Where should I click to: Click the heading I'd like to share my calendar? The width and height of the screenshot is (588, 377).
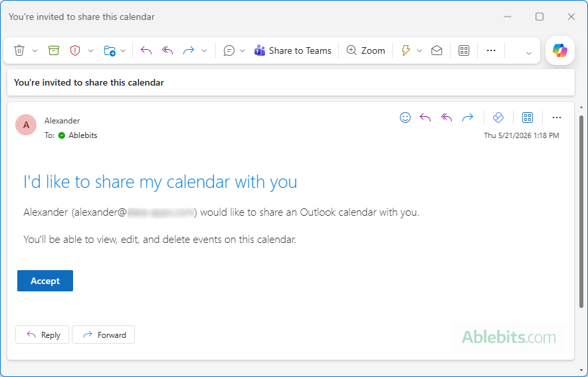[160, 182]
